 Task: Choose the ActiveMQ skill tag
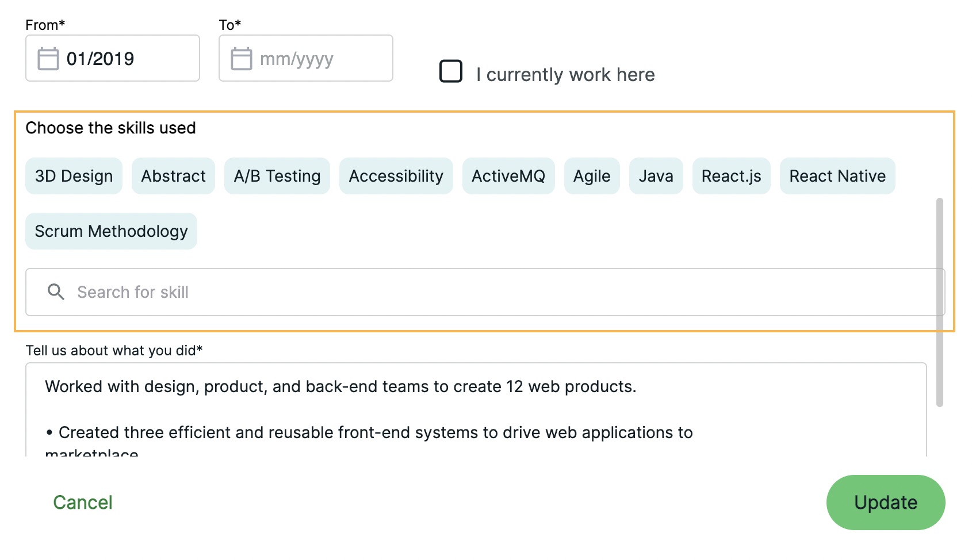[x=508, y=176]
